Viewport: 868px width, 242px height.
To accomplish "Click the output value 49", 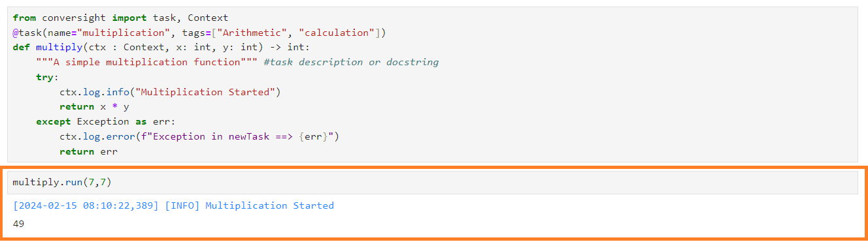I will tap(18, 224).
